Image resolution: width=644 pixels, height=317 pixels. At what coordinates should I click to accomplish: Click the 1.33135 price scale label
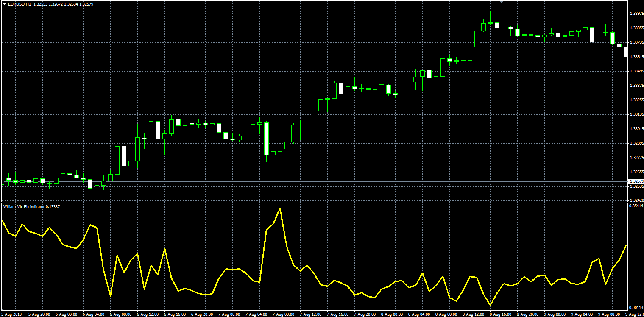[636, 114]
